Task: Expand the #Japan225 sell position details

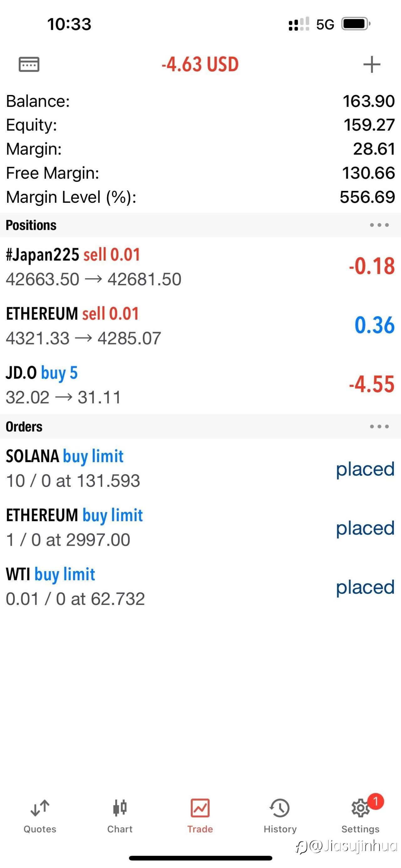Action: 200,266
